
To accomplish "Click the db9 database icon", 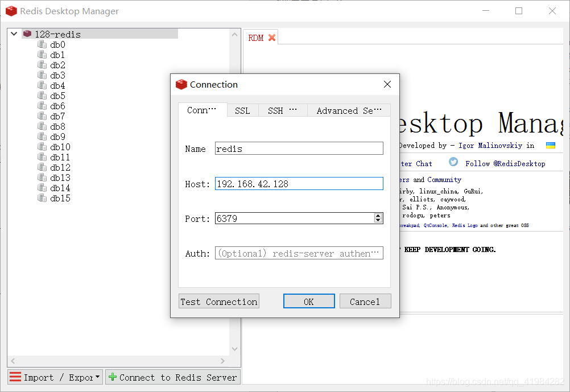I will tap(42, 137).
